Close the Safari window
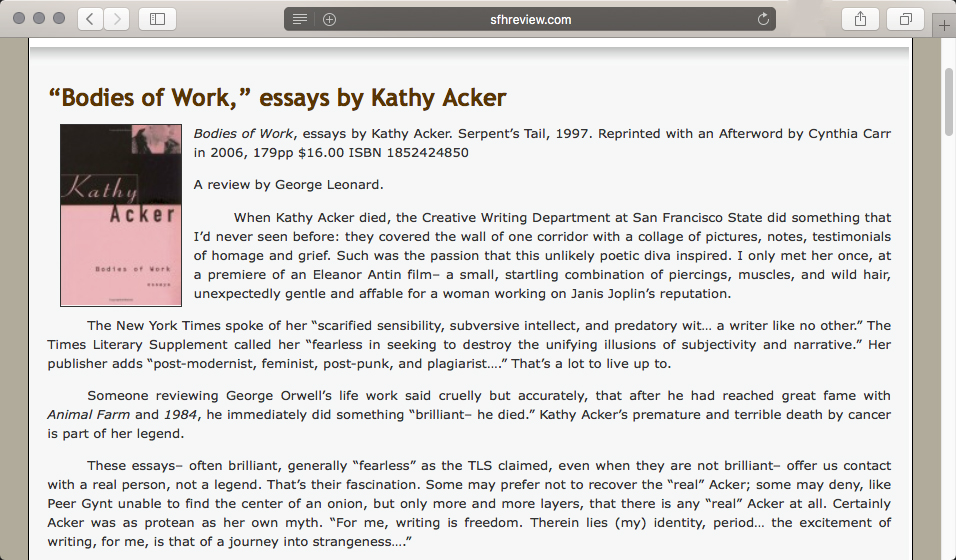This screenshot has width=956, height=560. click(20, 19)
